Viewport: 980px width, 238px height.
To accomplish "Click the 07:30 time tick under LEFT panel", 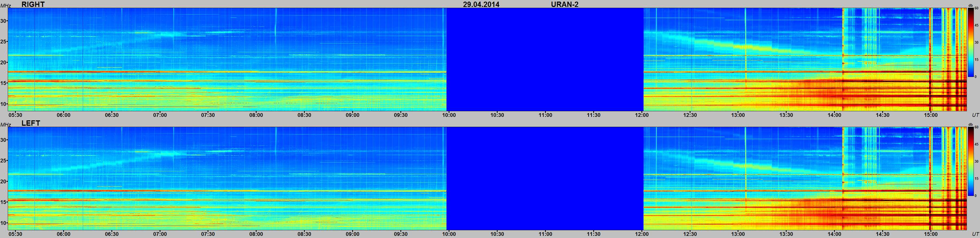I will click(x=208, y=234).
